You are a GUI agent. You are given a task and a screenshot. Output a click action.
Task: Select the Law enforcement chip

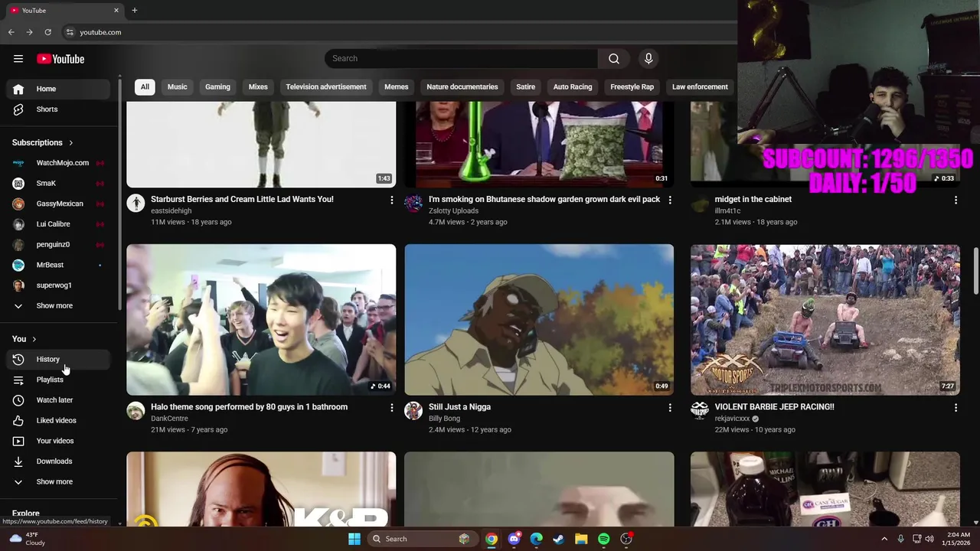click(700, 87)
